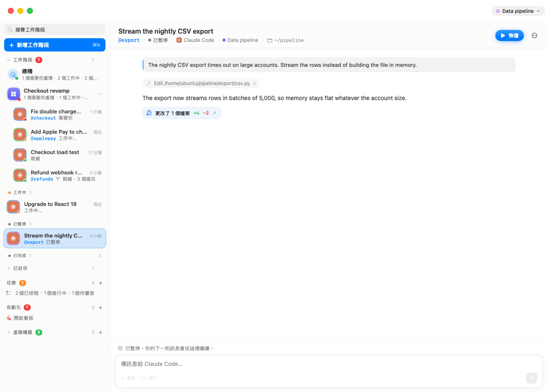Screen dimensions: 548x392
Task: Select the Upgrade to React 19 icon
Action: 13,207
